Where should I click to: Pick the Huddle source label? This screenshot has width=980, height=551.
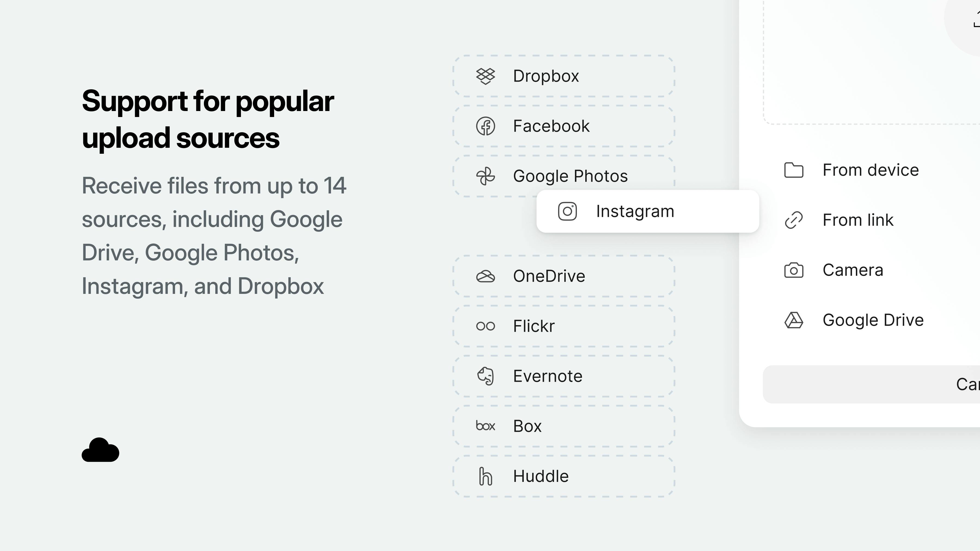(541, 476)
